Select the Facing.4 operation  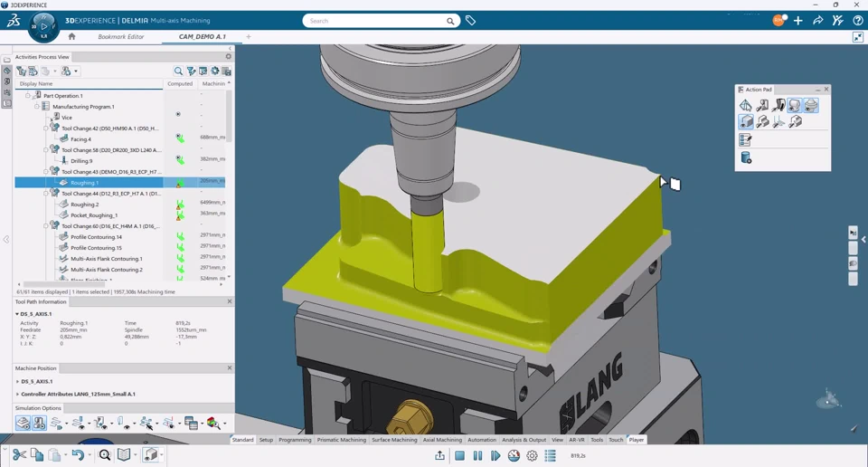tap(80, 139)
